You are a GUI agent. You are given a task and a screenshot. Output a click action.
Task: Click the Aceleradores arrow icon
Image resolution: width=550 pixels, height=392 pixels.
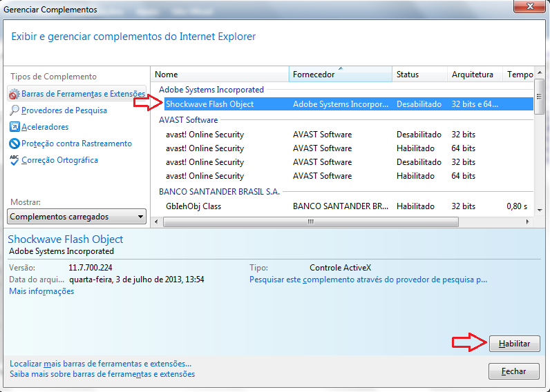15,127
